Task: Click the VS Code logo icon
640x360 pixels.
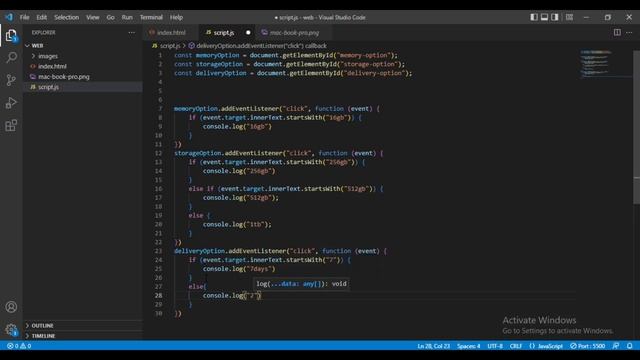Action: click(x=9, y=17)
